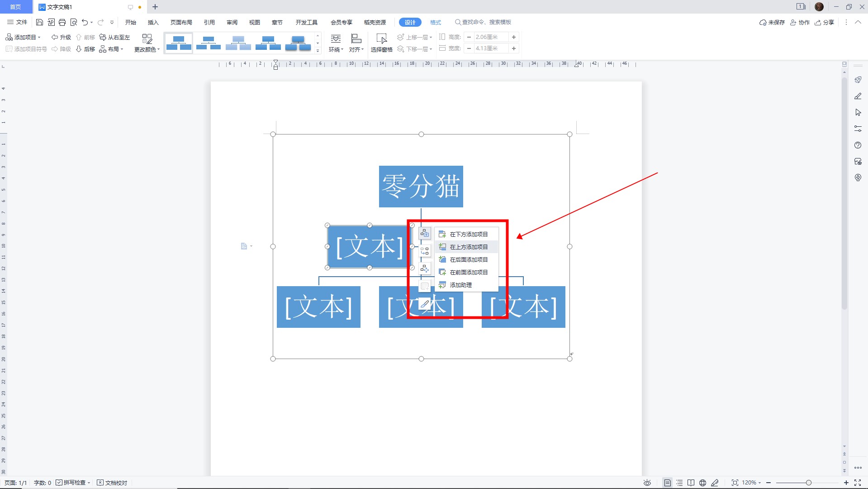Select 在上方添加项目 from the context menu

468,247
